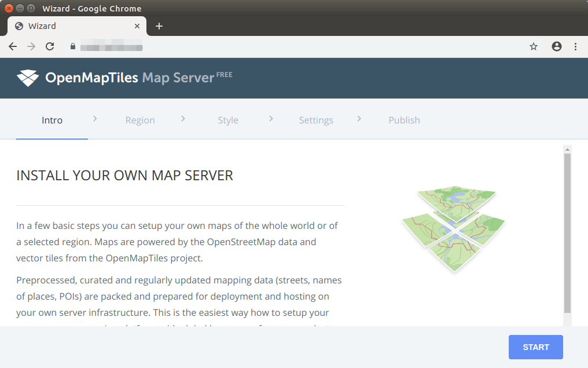
Task: Open Chrome's three-dot menu
Action: point(575,46)
